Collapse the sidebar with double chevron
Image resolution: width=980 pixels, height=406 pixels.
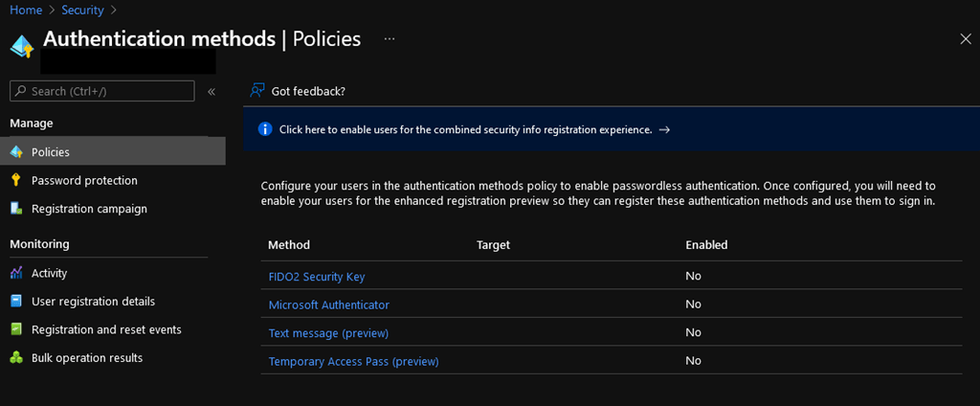pyautogui.click(x=212, y=91)
